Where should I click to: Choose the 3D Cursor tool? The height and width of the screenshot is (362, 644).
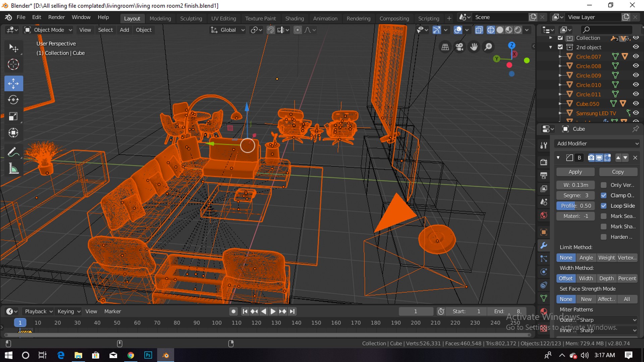point(13,64)
